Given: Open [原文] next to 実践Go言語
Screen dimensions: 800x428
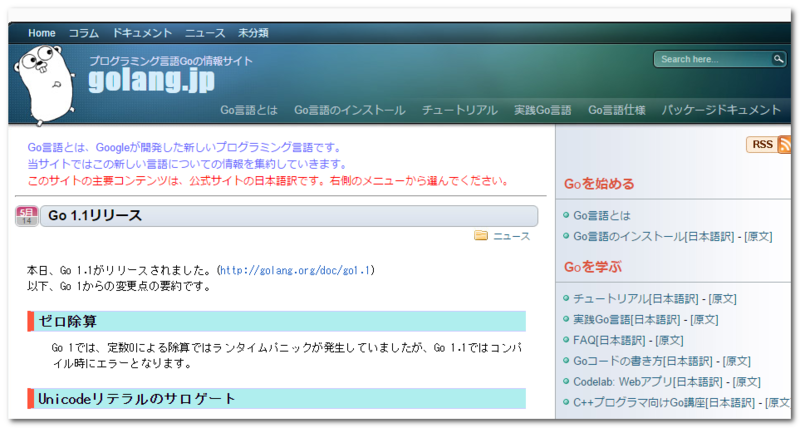Looking at the screenshot, I should (x=704, y=320).
